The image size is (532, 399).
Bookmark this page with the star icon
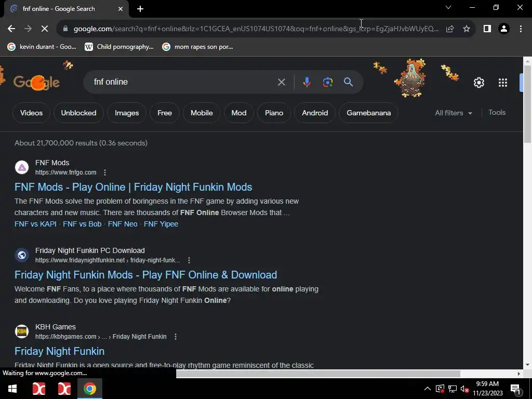pos(467,29)
